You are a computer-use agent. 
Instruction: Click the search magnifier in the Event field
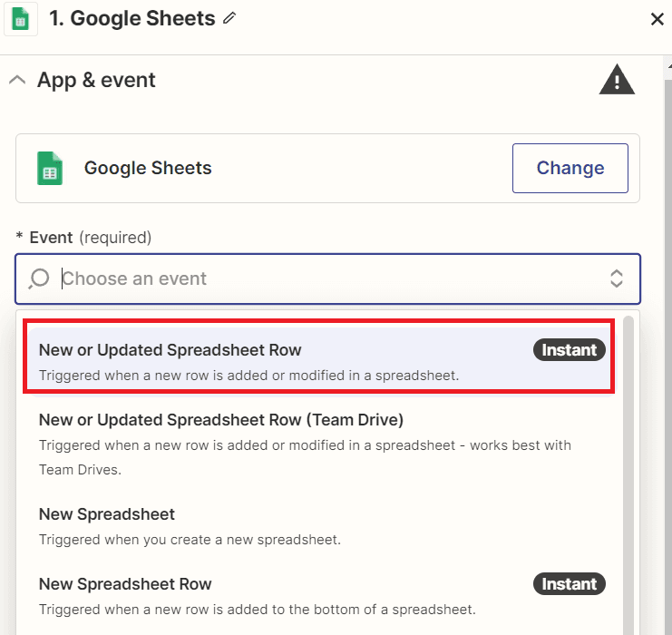pyautogui.click(x=39, y=278)
